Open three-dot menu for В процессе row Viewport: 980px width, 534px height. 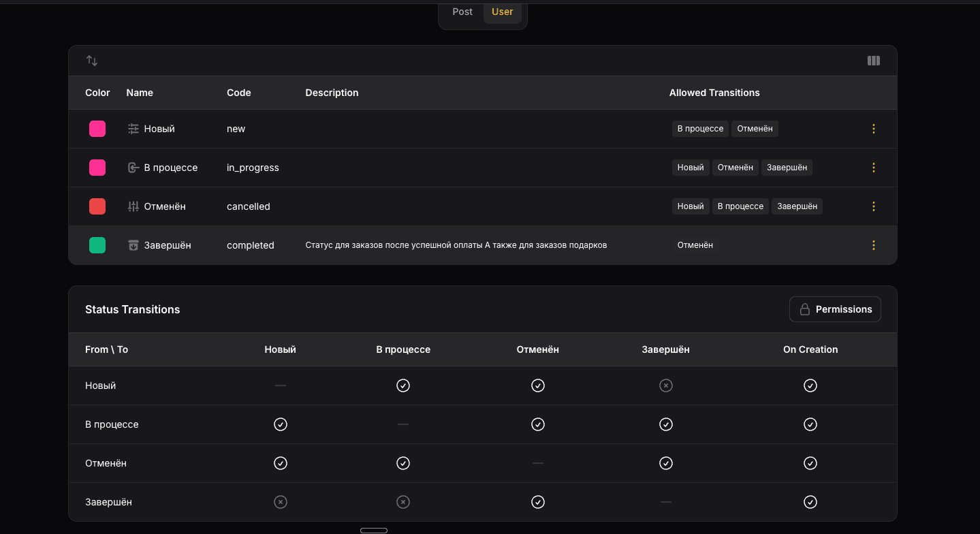pos(874,168)
